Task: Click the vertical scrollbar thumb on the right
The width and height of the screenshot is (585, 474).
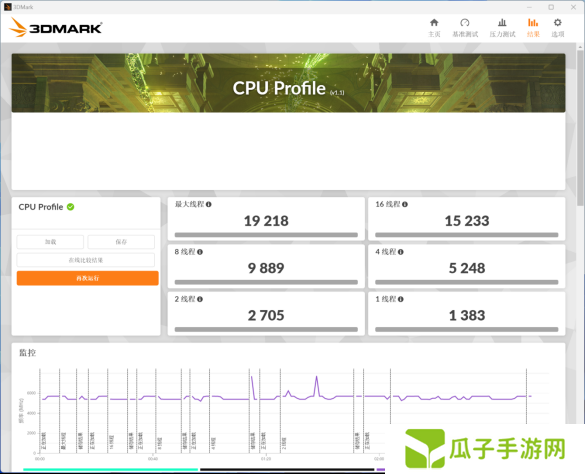Action: [x=580, y=127]
